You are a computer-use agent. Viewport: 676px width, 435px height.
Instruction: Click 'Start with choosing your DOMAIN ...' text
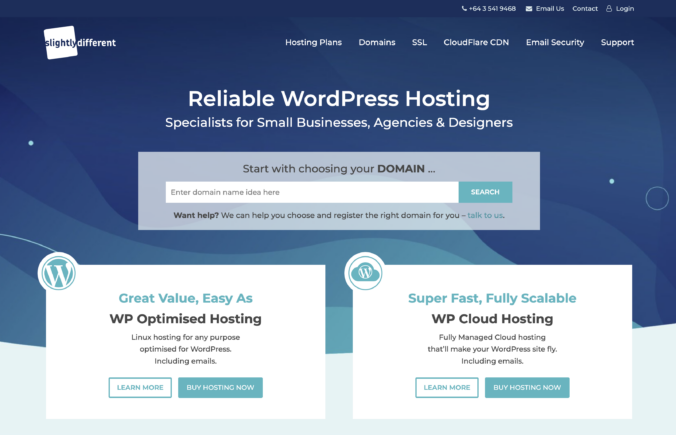coord(339,169)
